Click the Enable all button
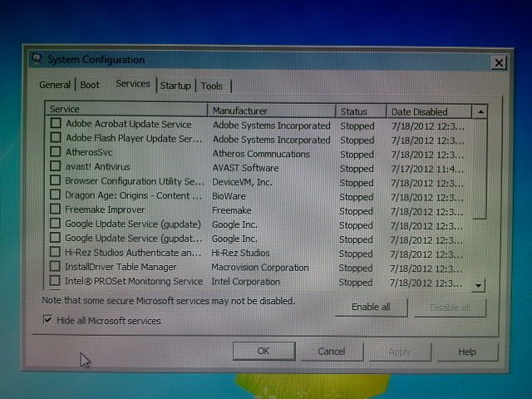Viewport: 532px width, 399px height. [x=371, y=307]
